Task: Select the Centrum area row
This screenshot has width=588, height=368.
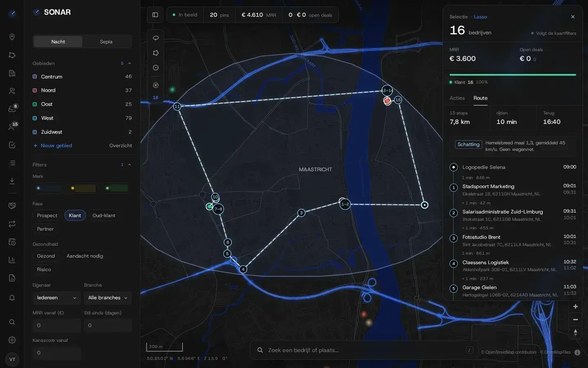Action: (82, 76)
